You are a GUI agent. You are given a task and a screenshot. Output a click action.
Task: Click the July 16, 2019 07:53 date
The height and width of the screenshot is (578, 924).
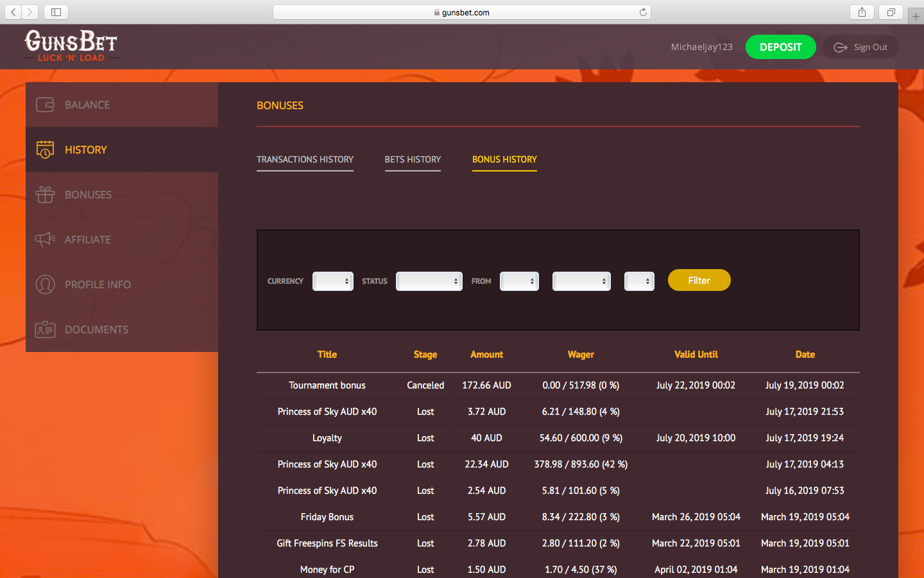pos(805,491)
